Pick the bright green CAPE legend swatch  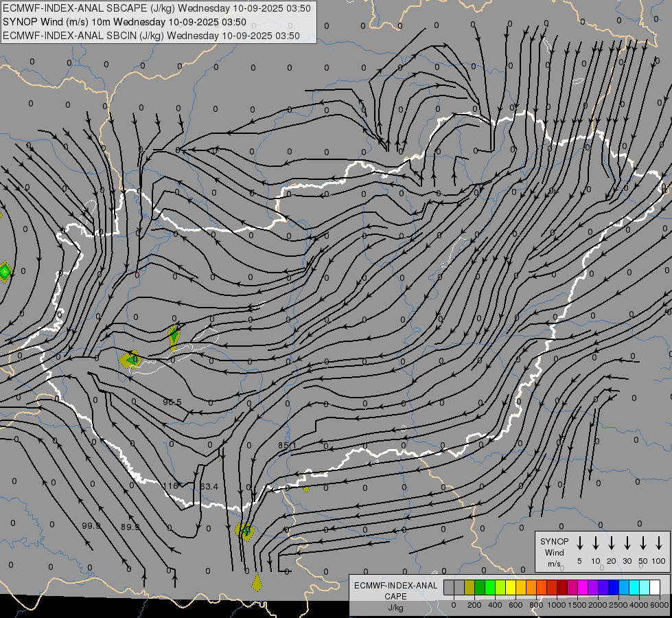point(490,588)
